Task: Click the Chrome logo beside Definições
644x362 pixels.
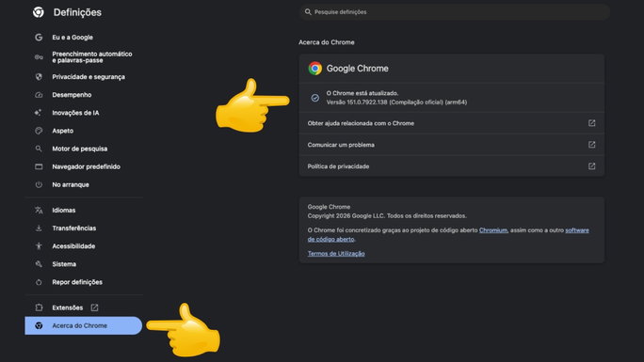Action: pos(39,12)
